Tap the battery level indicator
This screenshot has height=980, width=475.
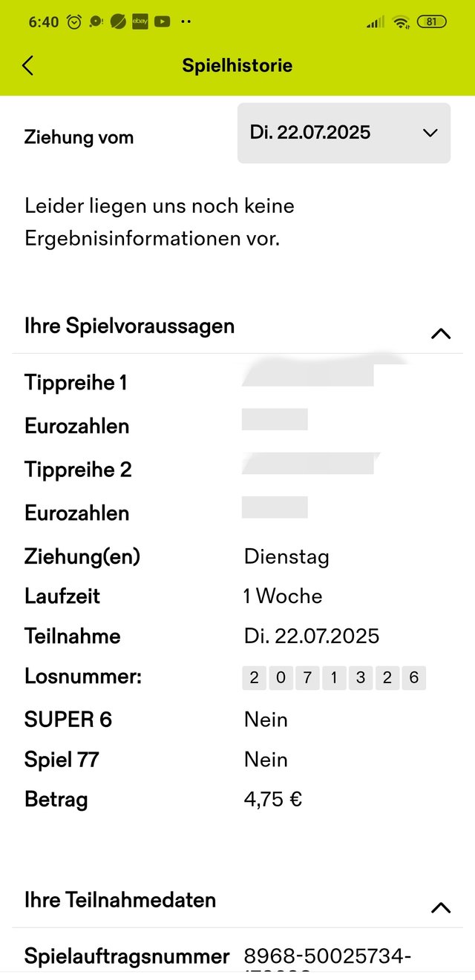coord(431,22)
